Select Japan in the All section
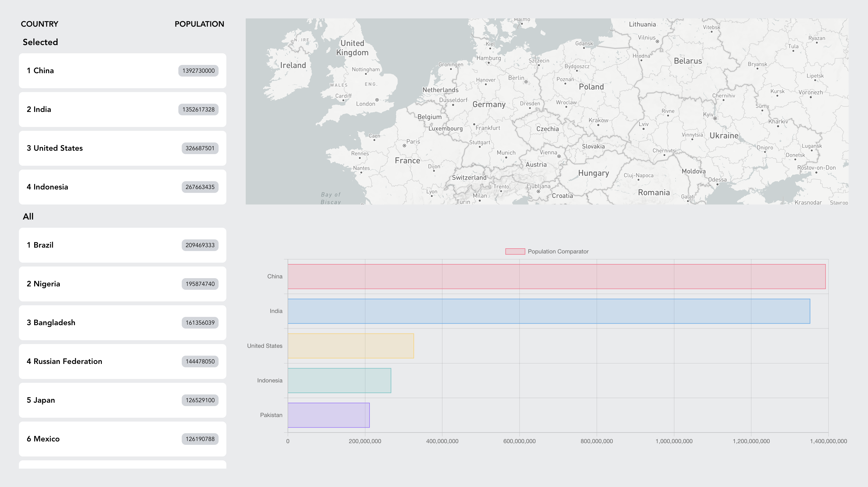Viewport: 868px width, 487px height. [x=122, y=400]
